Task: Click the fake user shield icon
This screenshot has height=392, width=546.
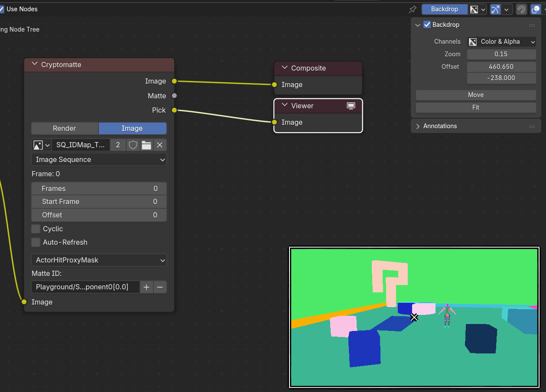Action: 133,145
